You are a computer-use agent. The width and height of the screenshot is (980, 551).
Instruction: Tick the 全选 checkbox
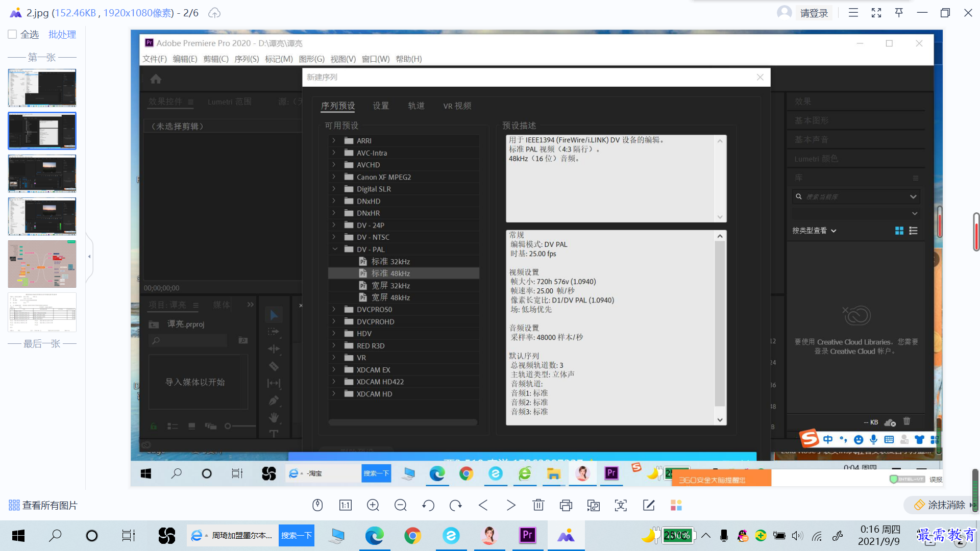(12, 34)
